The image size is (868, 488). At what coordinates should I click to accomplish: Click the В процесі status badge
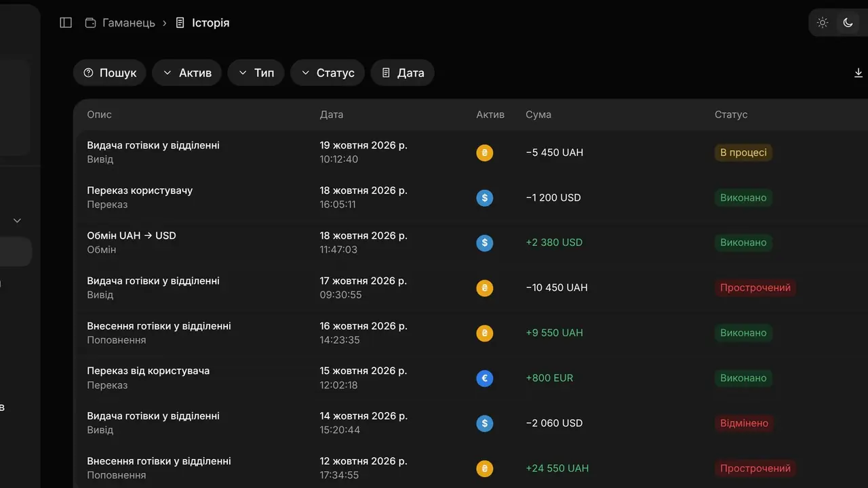pyautogui.click(x=743, y=152)
